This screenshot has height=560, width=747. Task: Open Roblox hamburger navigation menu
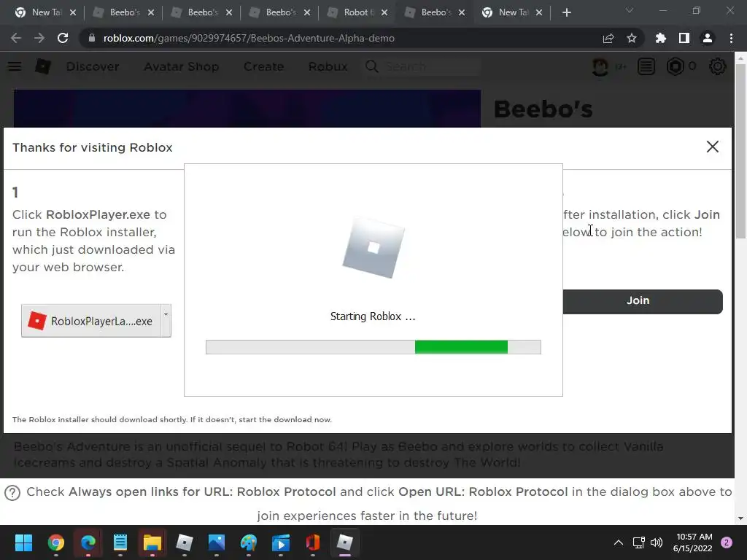[15, 66]
